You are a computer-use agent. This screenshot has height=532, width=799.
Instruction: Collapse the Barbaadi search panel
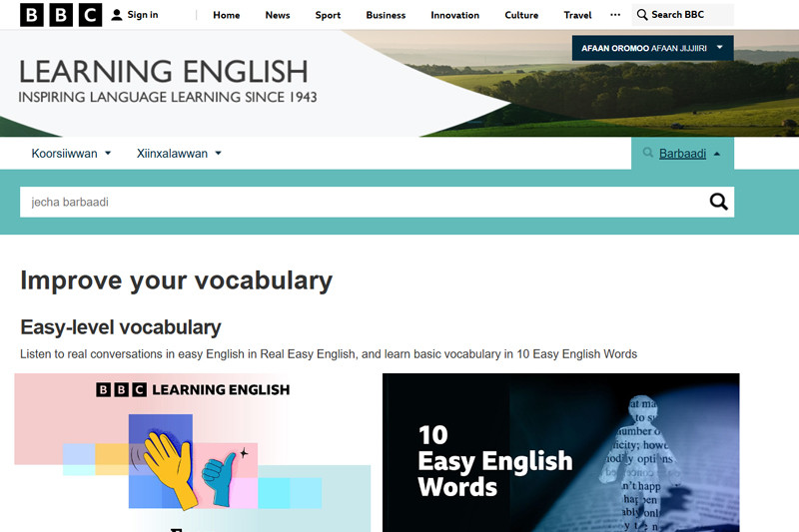click(682, 154)
